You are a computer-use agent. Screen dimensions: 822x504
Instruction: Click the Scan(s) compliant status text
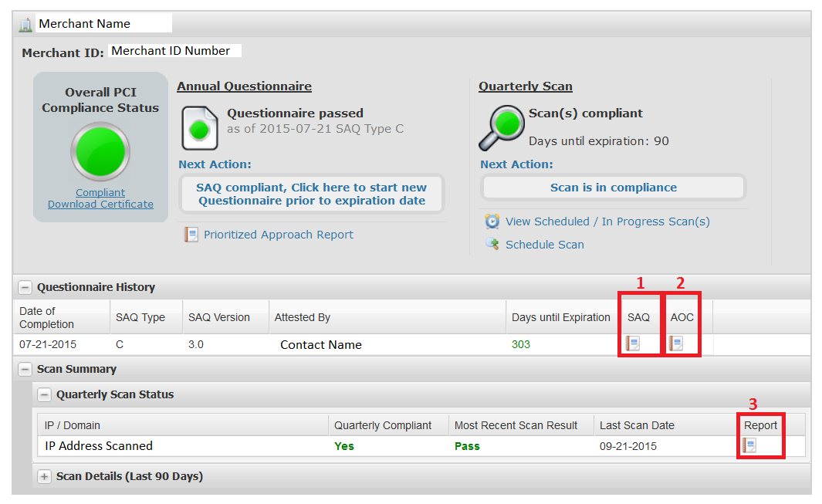coord(586,113)
